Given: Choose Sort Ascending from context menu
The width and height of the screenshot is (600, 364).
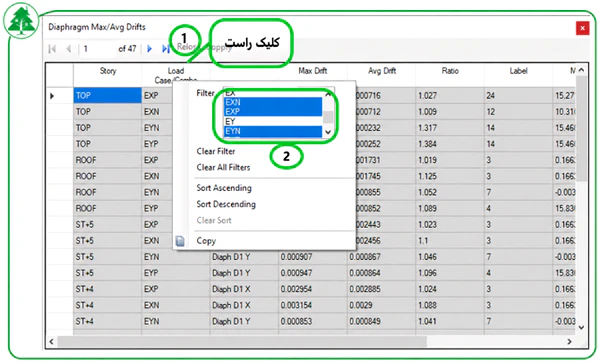Looking at the screenshot, I should point(224,188).
